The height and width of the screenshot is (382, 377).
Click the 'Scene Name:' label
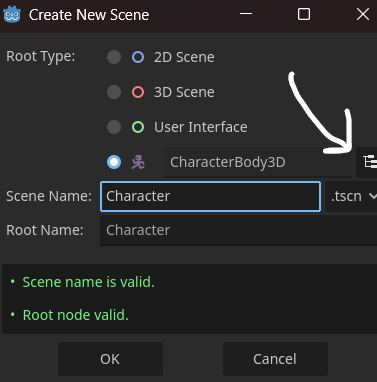tap(49, 196)
